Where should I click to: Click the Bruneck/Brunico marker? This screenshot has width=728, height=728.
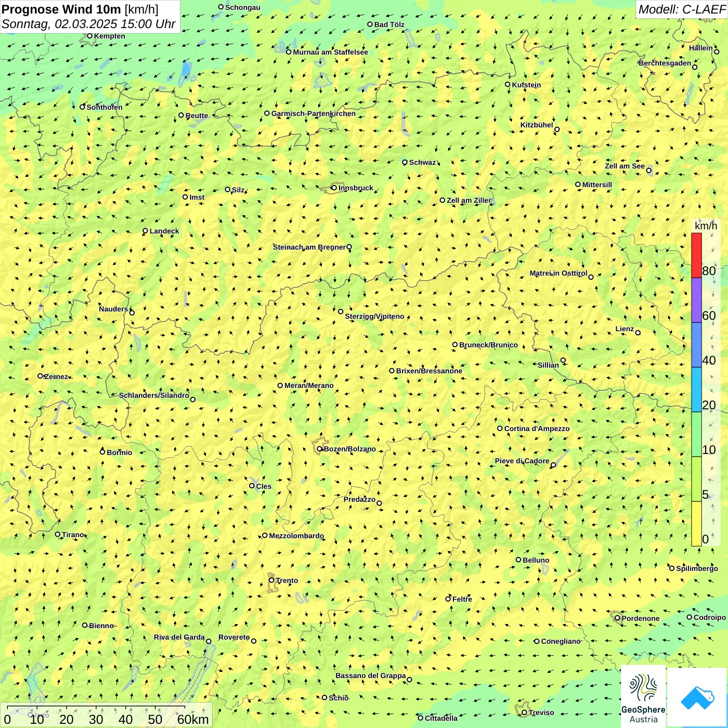pyautogui.click(x=455, y=344)
